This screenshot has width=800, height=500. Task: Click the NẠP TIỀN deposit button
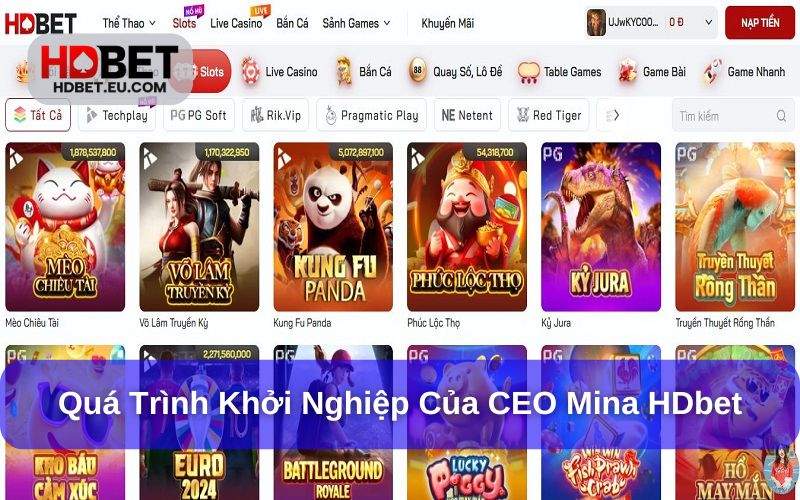tap(760, 23)
